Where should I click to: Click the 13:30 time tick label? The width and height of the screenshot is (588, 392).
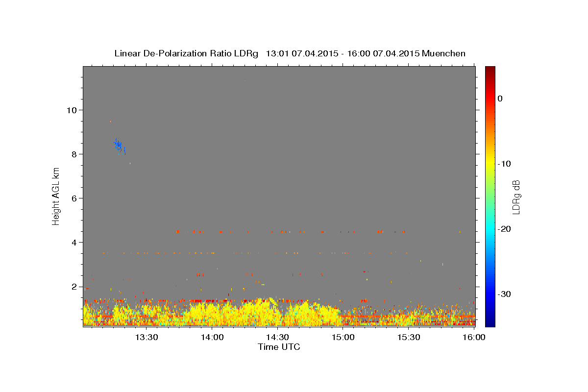[x=146, y=338]
